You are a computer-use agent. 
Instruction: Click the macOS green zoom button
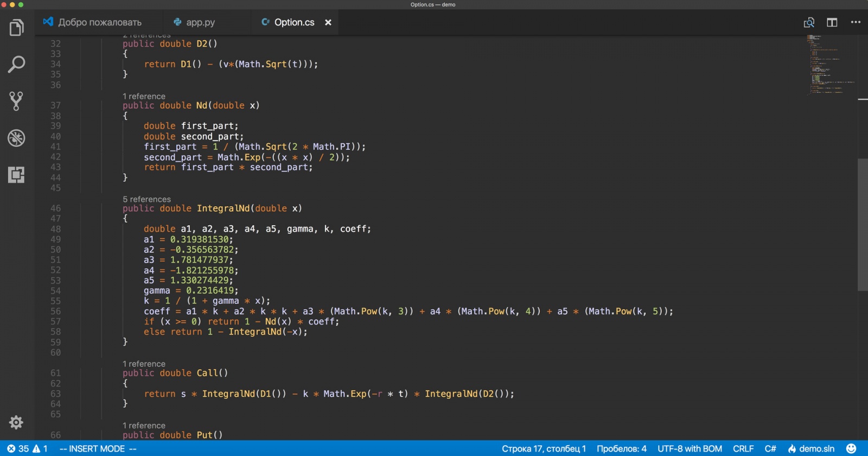coord(21,4)
